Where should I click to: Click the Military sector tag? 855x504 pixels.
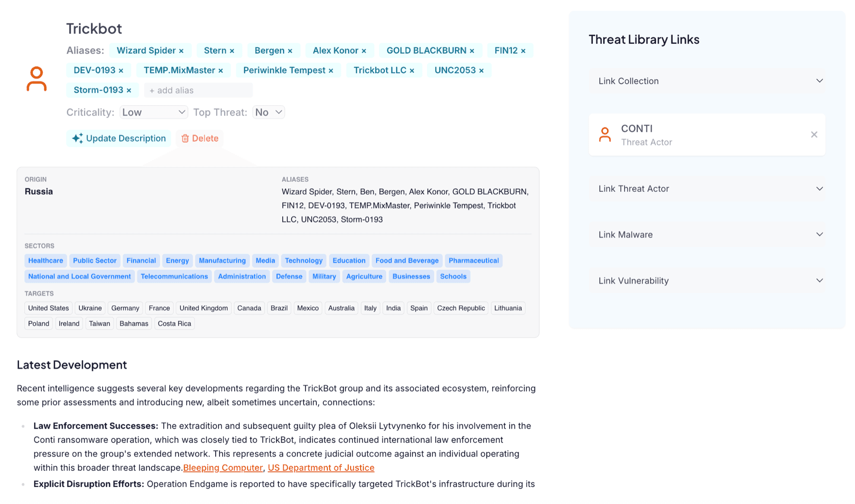[324, 276]
